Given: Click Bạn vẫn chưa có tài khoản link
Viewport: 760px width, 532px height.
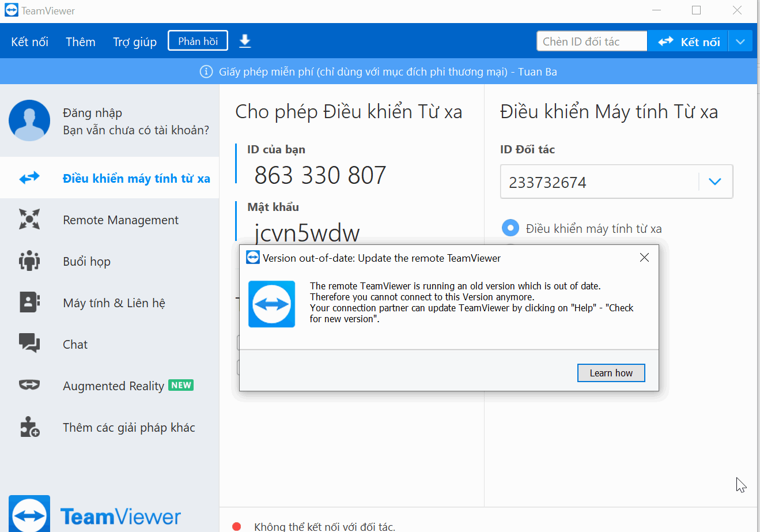Looking at the screenshot, I should [x=136, y=130].
